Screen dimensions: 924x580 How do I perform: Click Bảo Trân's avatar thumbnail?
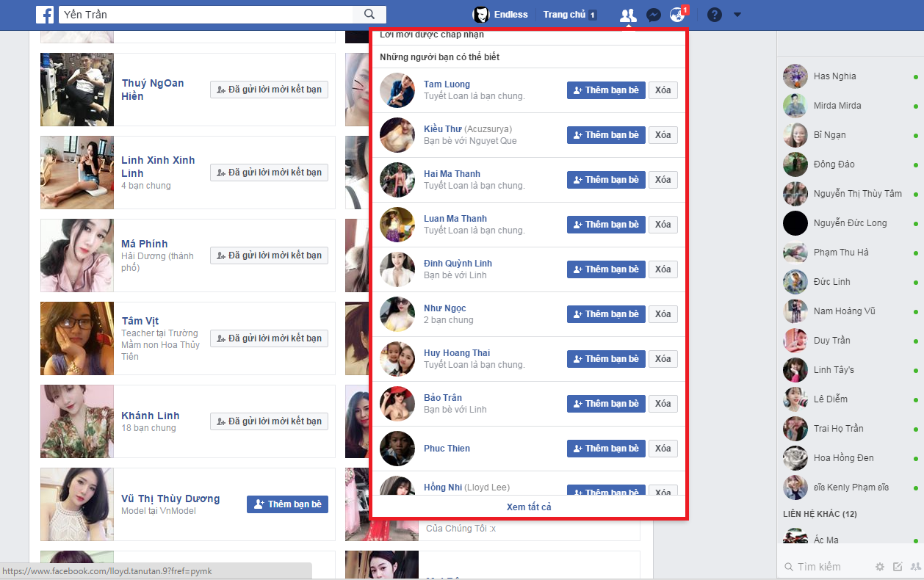pyautogui.click(x=397, y=404)
